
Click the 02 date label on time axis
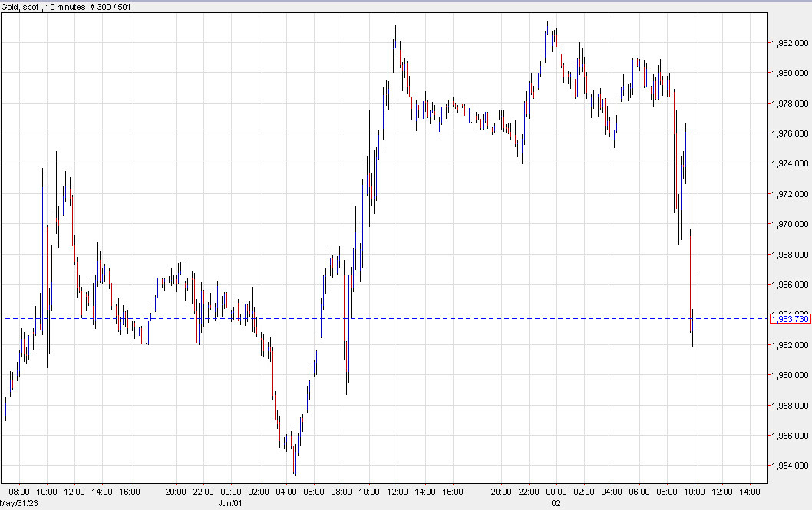point(556,502)
